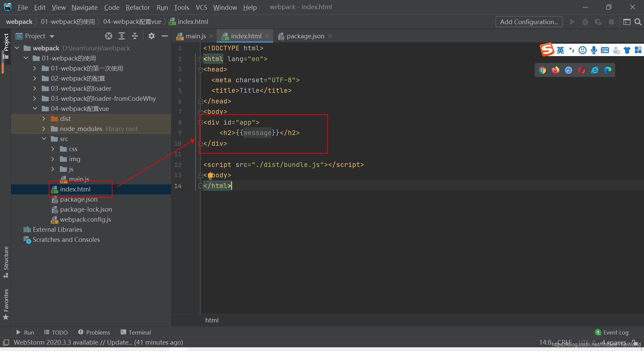The image size is (644, 351).
Task: Open page in Internet Explorer icon
Action: (595, 70)
